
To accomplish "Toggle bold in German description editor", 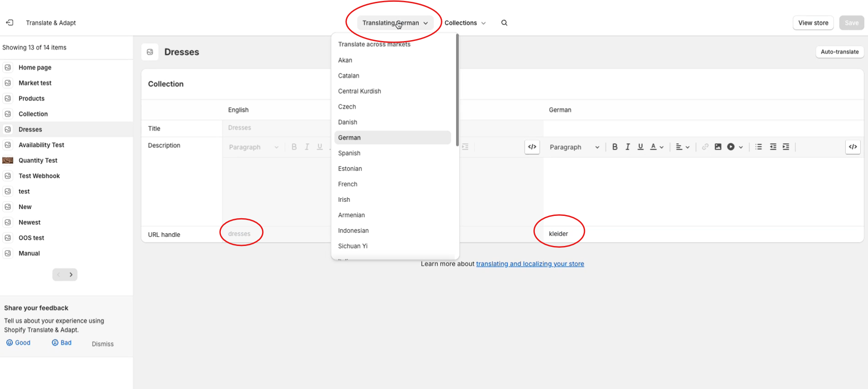I will click(615, 147).
